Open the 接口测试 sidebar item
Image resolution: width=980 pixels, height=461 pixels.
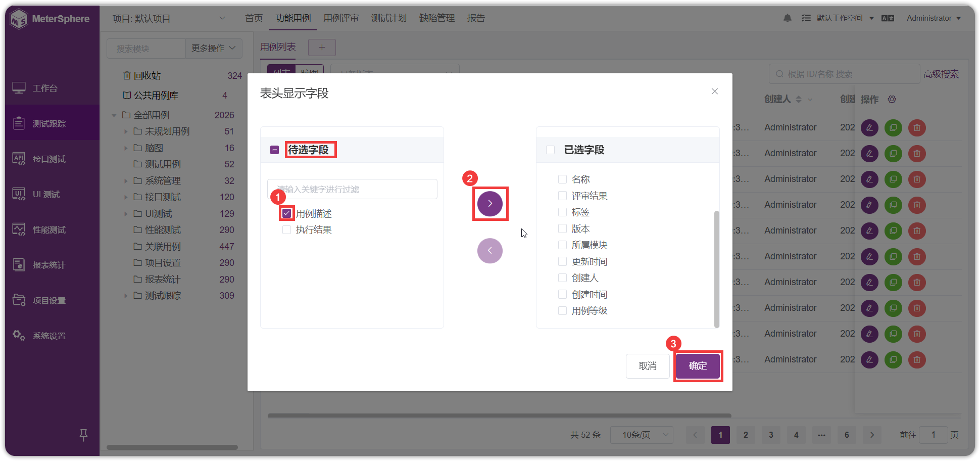(53, 159)
